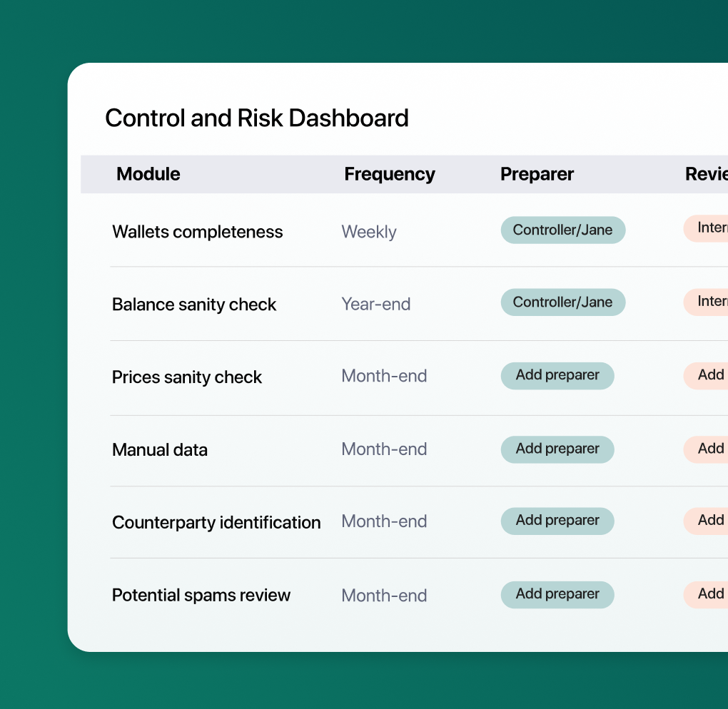Add preparer for Potential spams review
728x709 pixels.
coord(557,594)
